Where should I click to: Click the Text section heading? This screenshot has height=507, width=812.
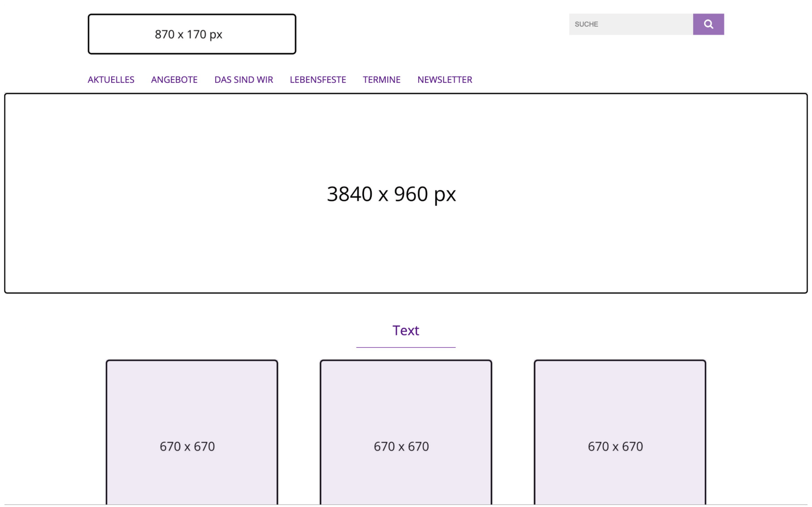tap(406, 331)
